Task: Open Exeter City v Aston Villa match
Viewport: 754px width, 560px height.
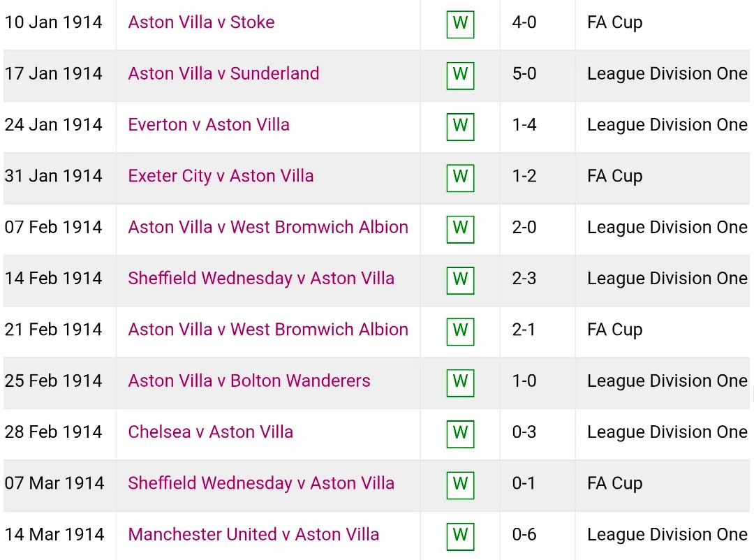Action: 221,176
